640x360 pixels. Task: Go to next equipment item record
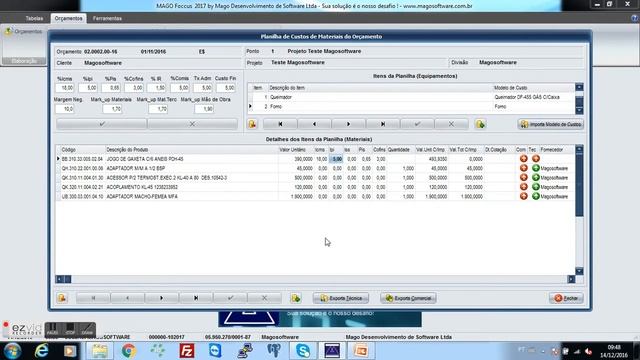tap(349, 124)
